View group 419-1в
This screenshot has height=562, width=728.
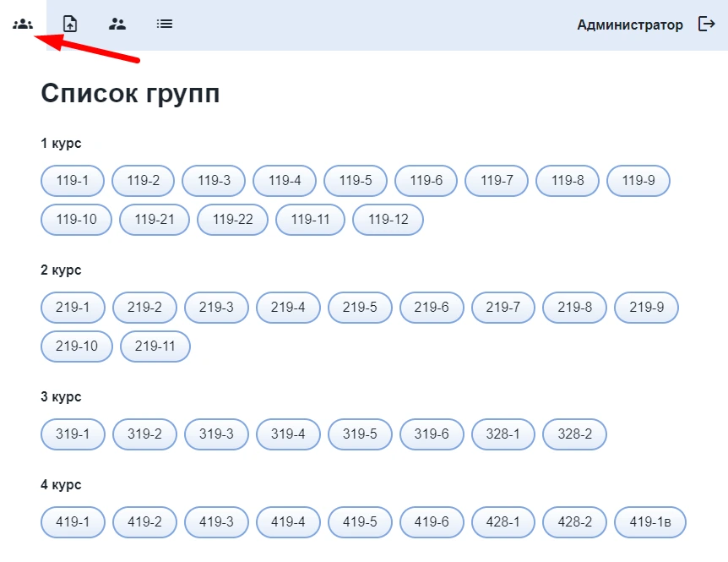pos(650,522)
